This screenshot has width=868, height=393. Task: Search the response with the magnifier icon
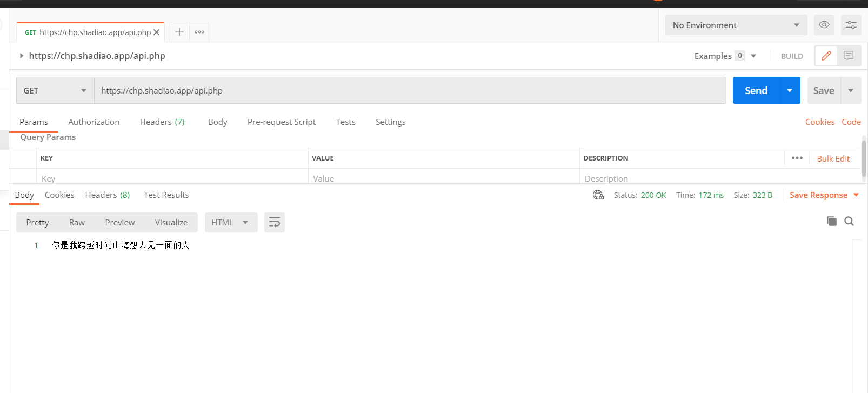(x=849, y=221)
